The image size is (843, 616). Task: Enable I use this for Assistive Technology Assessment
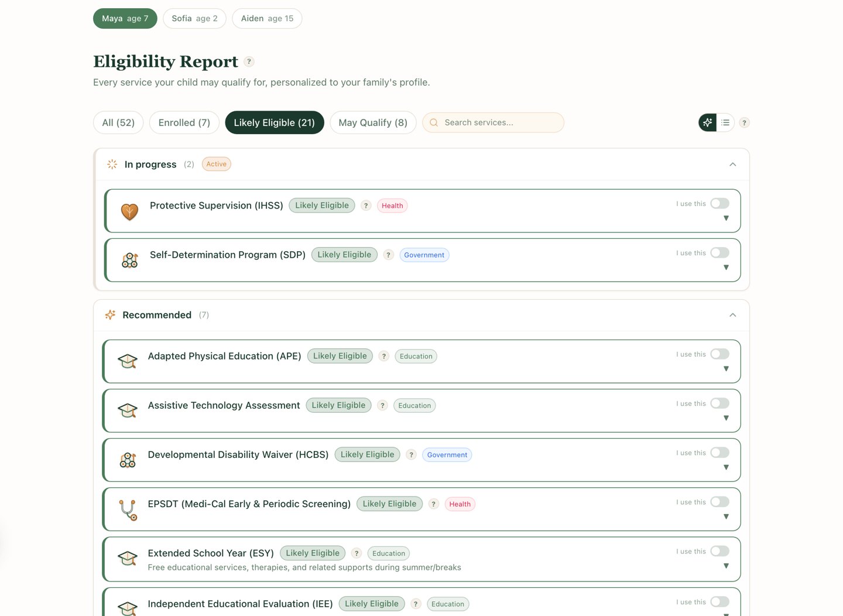[720, 403]
